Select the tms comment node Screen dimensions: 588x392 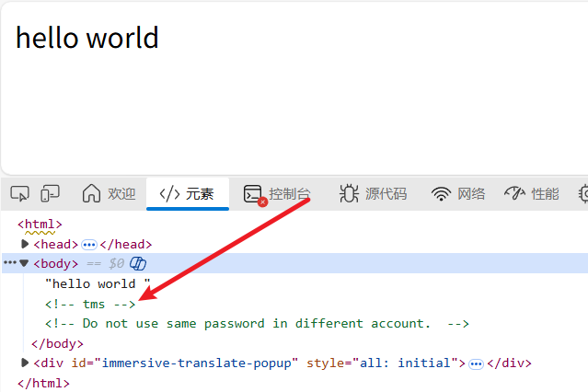pos(90,304)
